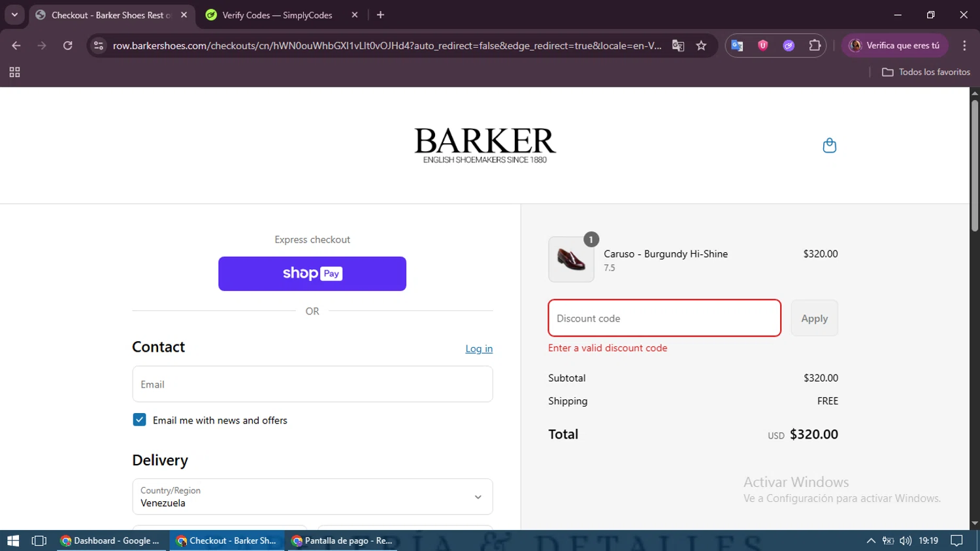The height and width of the screenshot is (551, 980).
Task: Open the Country/Region dropdown
Action: tap(312, 497)
